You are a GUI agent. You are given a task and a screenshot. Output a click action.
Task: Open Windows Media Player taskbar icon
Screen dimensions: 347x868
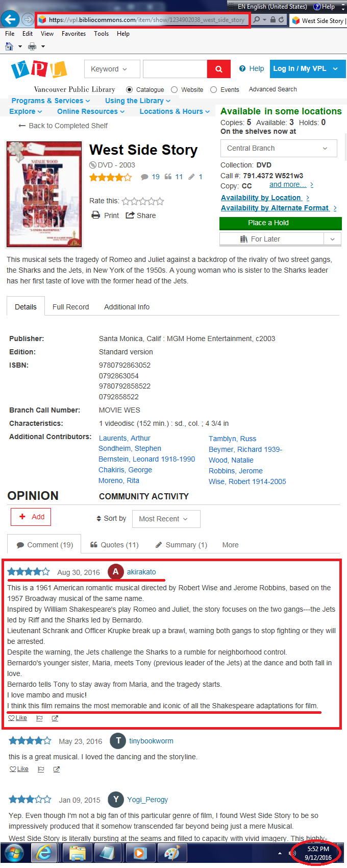click(x=139, y=853)
